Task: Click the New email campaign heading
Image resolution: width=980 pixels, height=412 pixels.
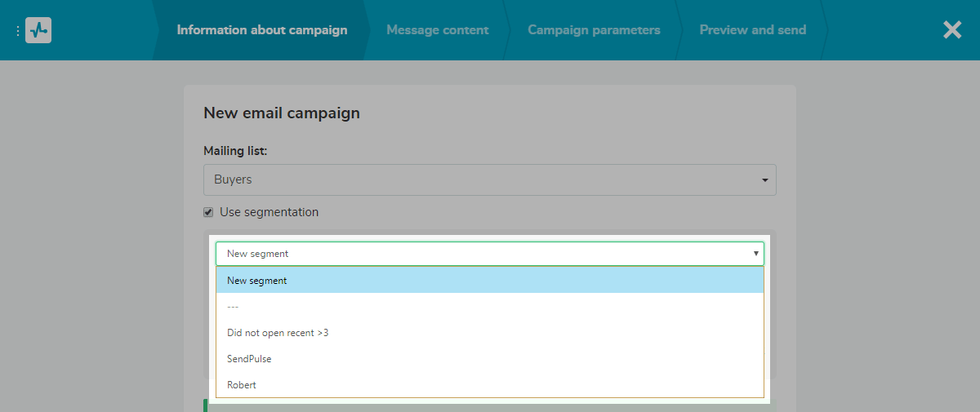Action: (x=282, y=113)
